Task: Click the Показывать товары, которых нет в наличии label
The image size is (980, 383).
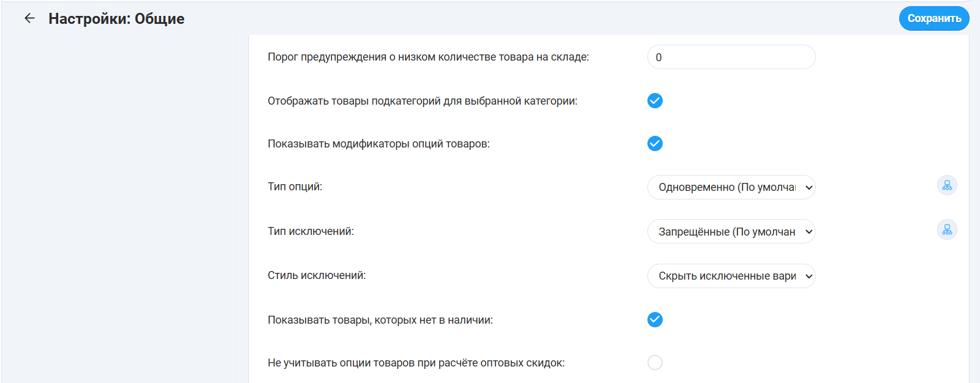Action: [x=380, y=320]
